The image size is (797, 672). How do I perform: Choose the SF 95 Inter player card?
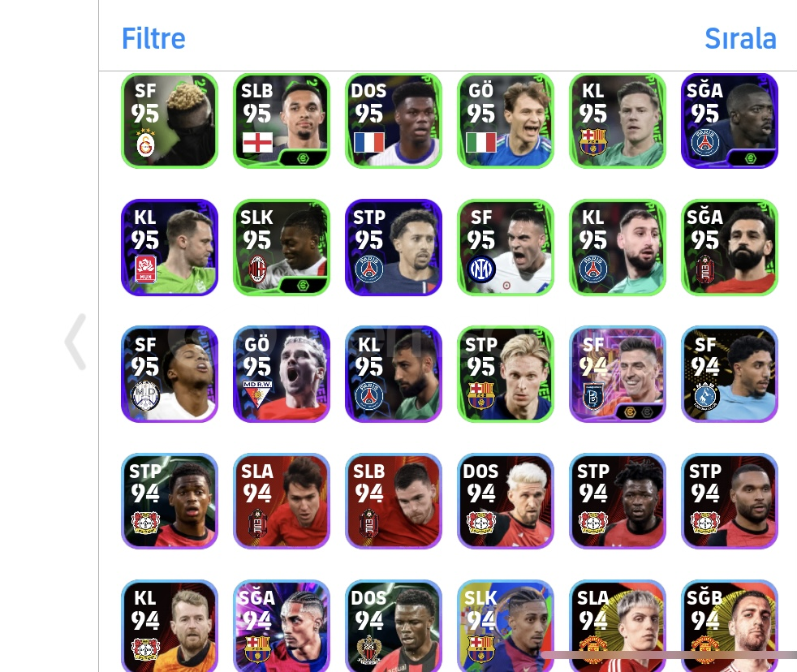(x=506, y=247)
